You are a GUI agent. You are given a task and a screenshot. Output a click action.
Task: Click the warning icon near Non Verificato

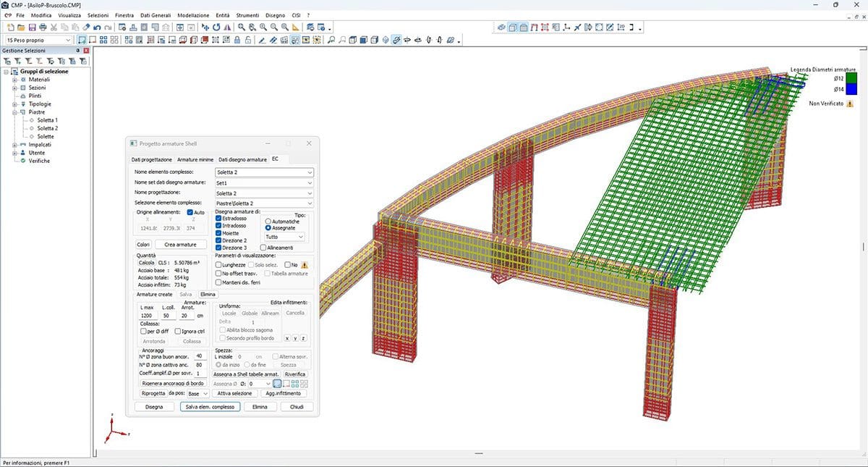point(849,104)
